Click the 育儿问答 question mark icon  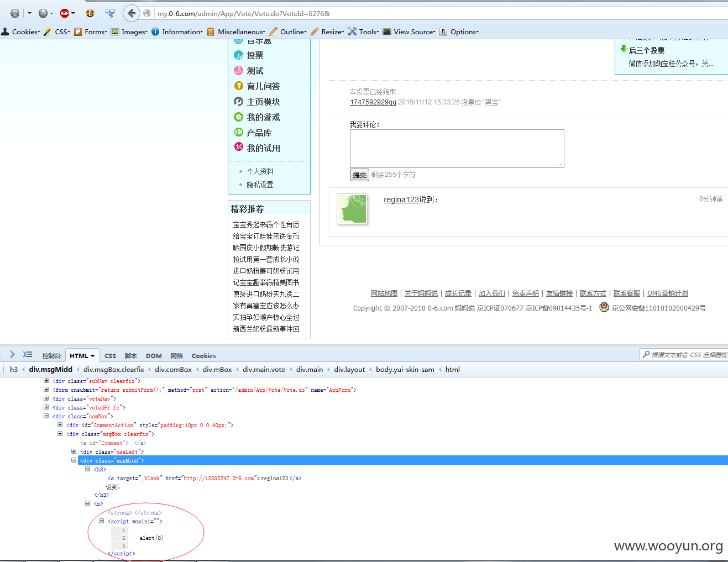(x=239, y=86)
